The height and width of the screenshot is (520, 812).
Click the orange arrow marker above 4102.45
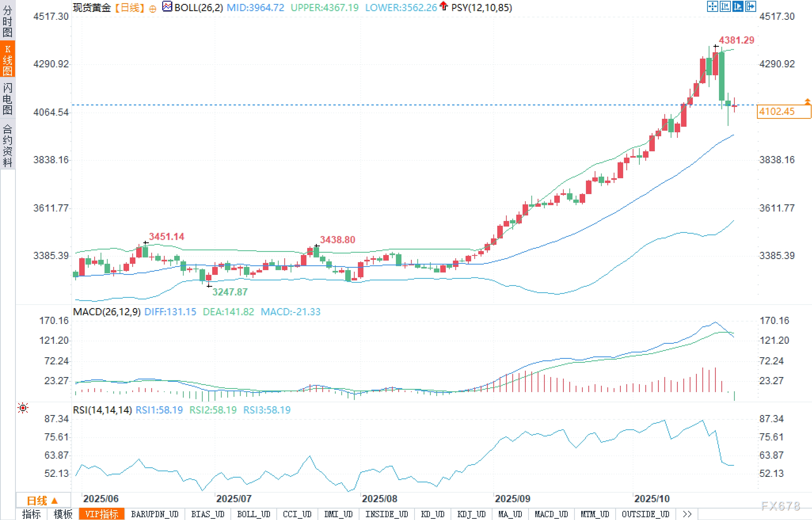[x=807, y=102]
